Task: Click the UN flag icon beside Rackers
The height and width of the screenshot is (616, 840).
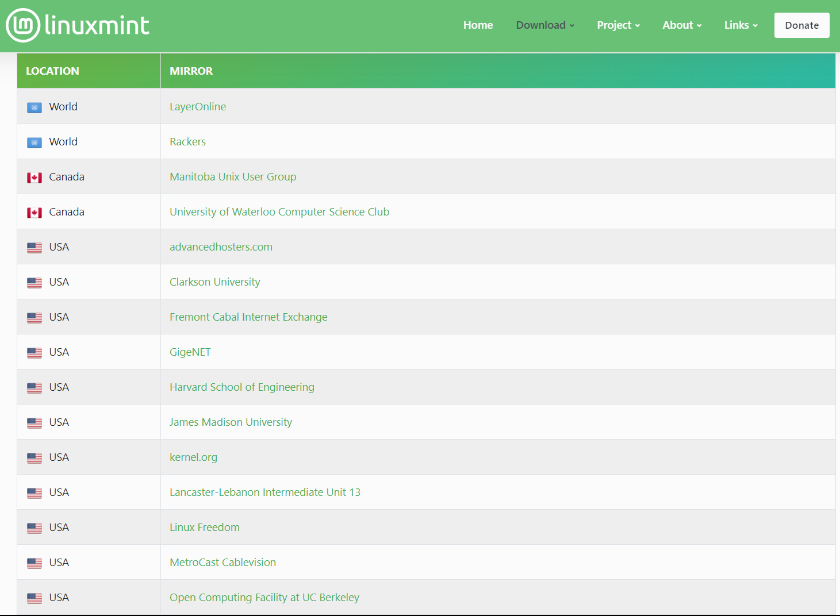Action: (34, 143)
